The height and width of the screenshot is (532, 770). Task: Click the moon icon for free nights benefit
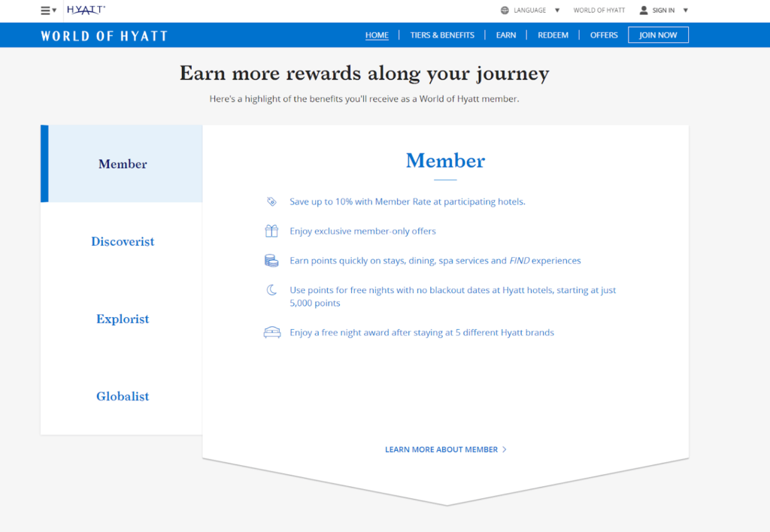[x=272, y=289]
